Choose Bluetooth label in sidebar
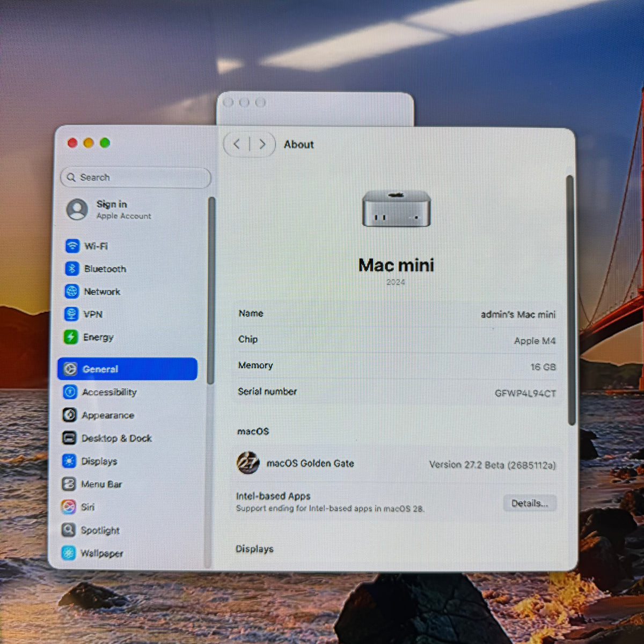Screen dimensions: 644x644 click(105, 269)
